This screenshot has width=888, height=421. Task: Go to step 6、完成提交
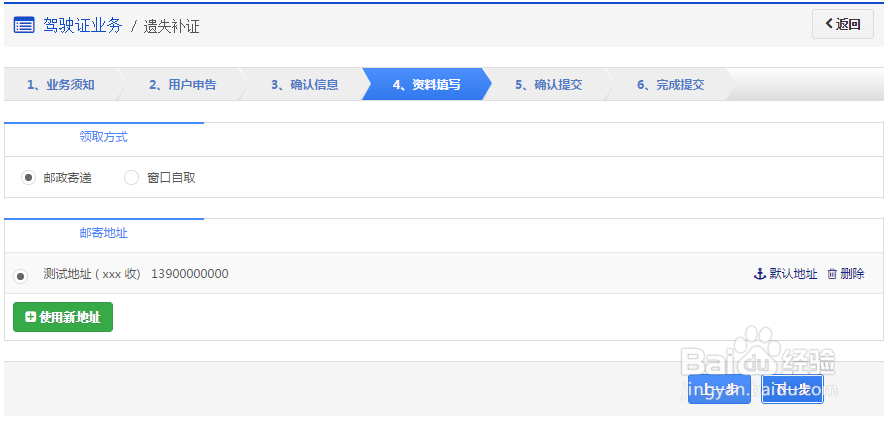click(x=671, y=85)
